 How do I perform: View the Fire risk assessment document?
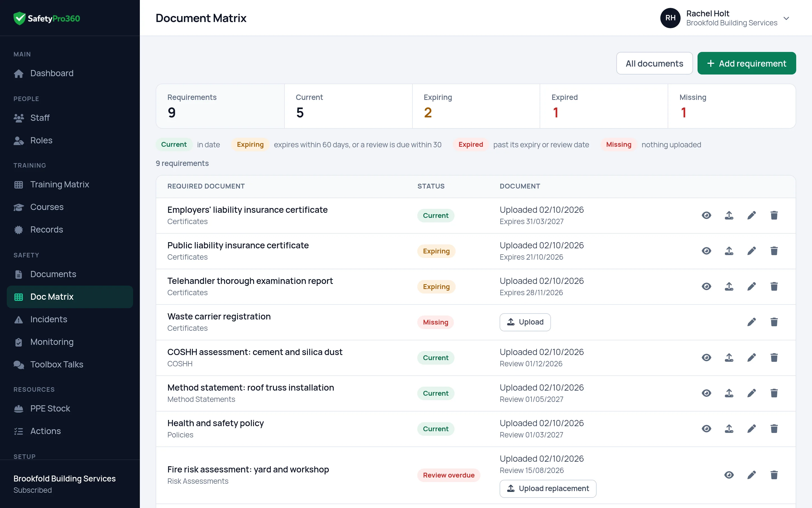pyautogui.click(x=729, y=475)
